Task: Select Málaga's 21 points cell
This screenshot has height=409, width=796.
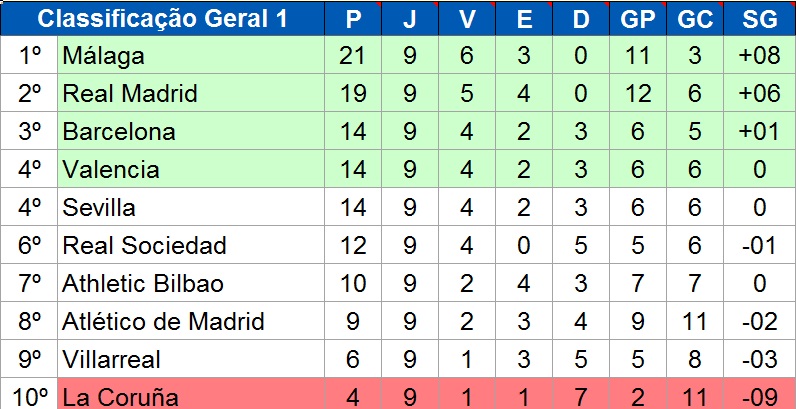Action: (353, 57)
